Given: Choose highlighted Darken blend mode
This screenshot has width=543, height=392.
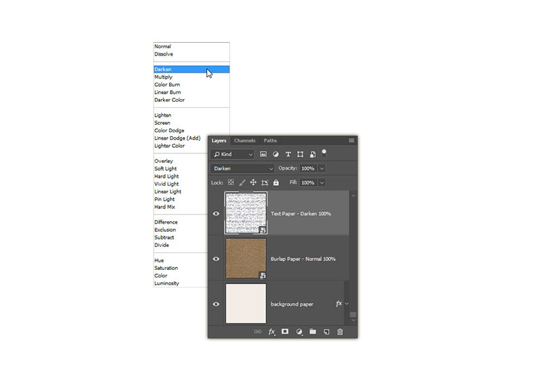Looking at the screenshot, I should tap(191, 69).
